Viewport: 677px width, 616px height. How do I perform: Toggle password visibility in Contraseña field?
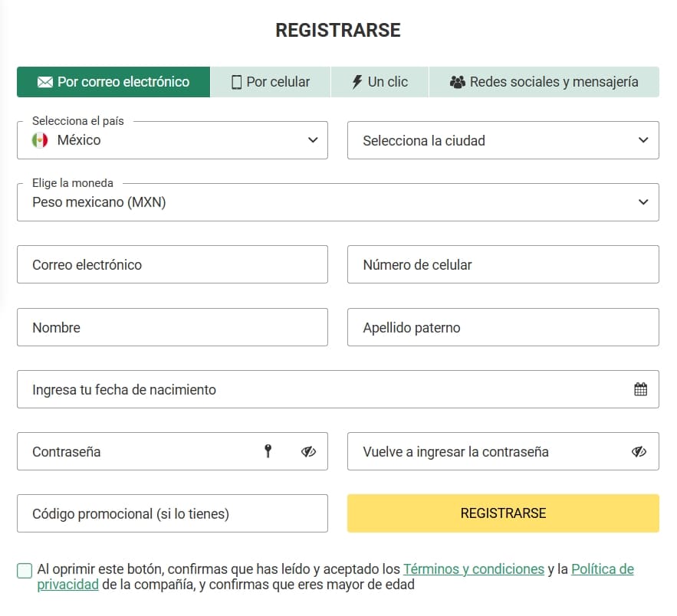[308, 451]
